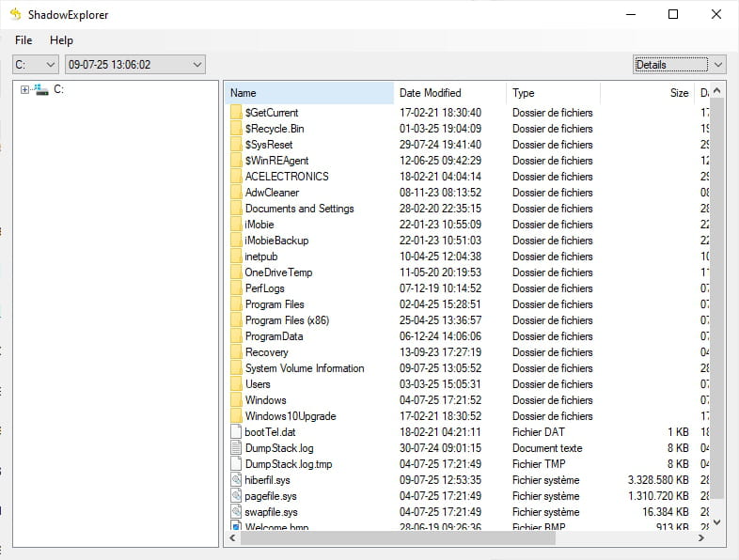Click date 09-07-25 13:05:52 cell

pos(440,368)
